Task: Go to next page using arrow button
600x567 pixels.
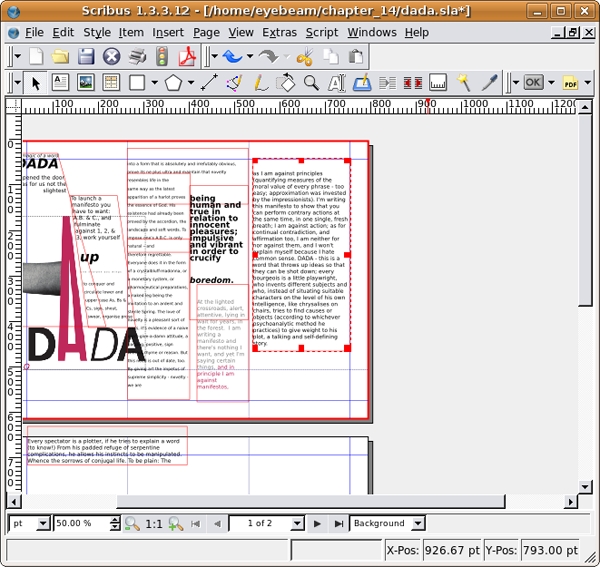Action: point(317,523)
